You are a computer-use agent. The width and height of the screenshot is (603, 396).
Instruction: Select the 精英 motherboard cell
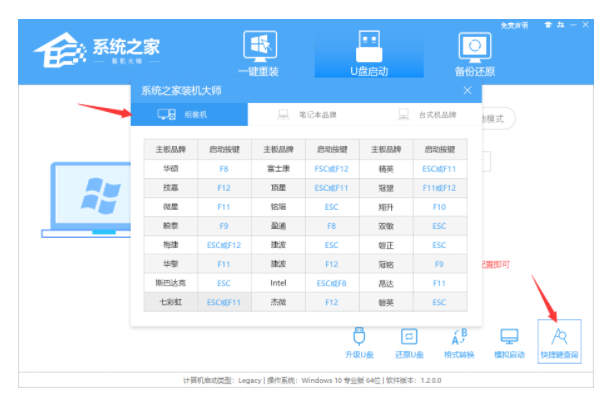click(386, 168)
